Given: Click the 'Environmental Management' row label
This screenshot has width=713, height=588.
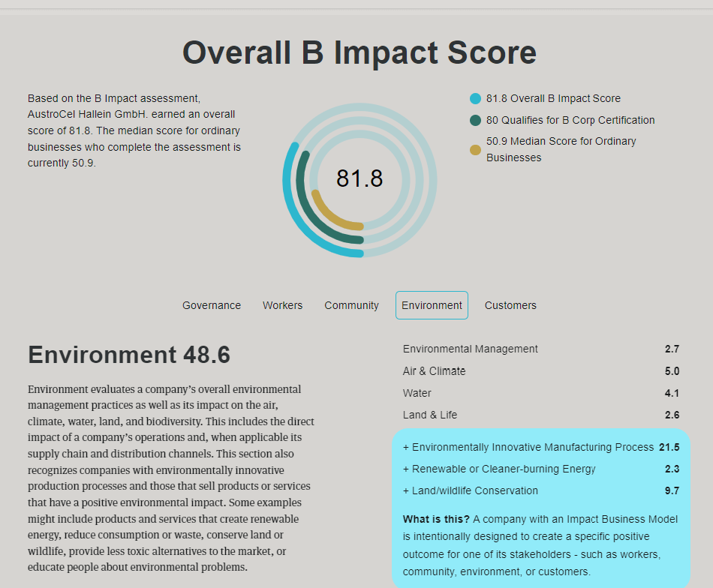Looking at the screenshot, I should tap(470, 349).
